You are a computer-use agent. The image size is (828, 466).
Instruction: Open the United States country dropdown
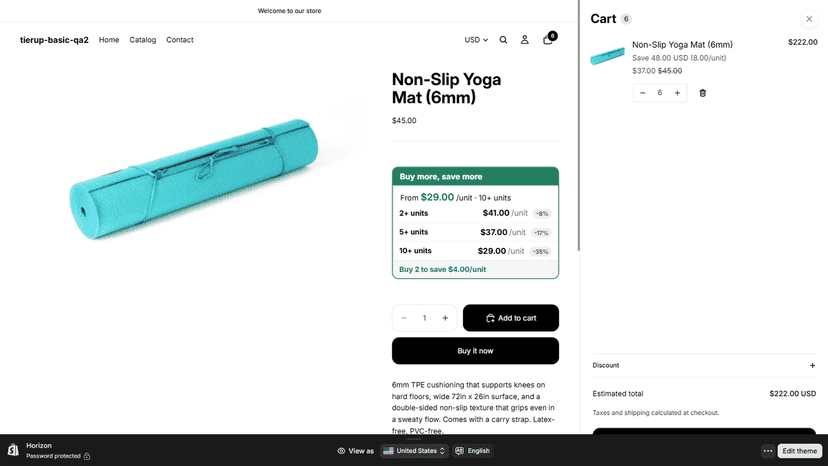[x=414, y=451]
